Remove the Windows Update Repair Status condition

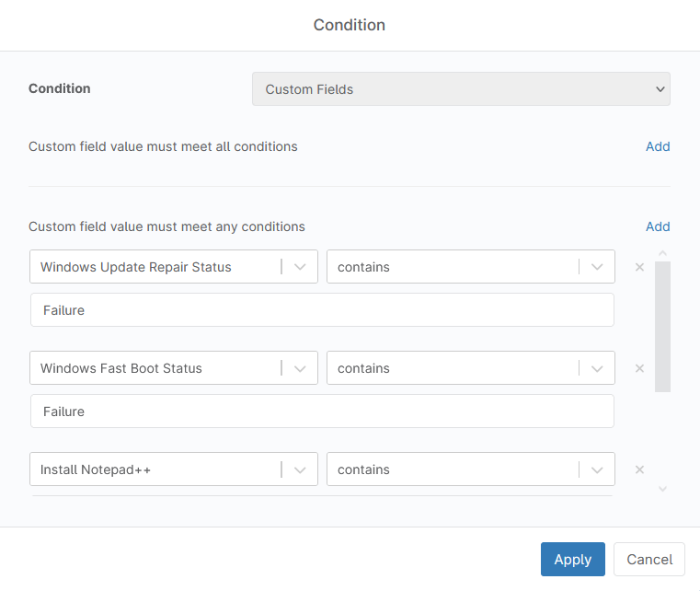pos(639,267)
